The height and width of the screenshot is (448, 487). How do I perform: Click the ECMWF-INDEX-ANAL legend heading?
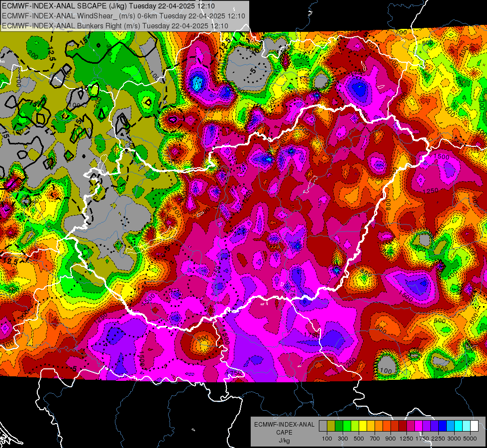(285, 425)
